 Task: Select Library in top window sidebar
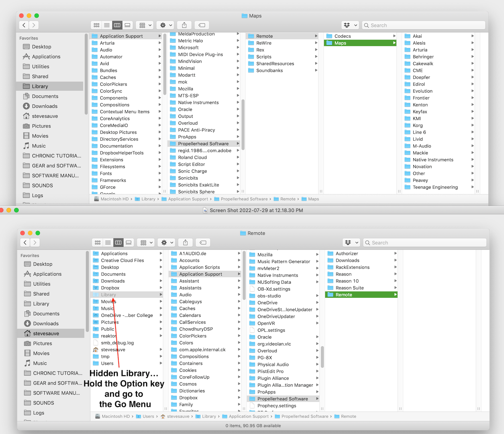(50, 86)
